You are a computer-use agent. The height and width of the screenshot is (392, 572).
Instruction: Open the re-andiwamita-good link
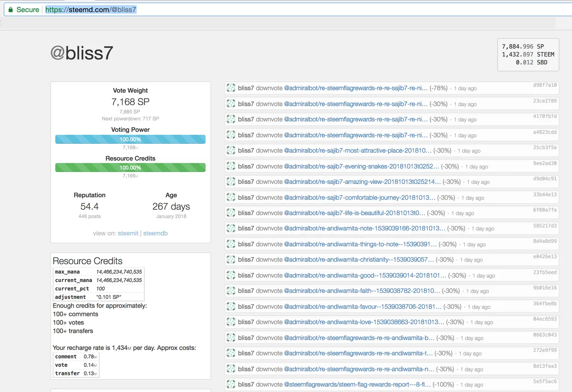(365, 275)
